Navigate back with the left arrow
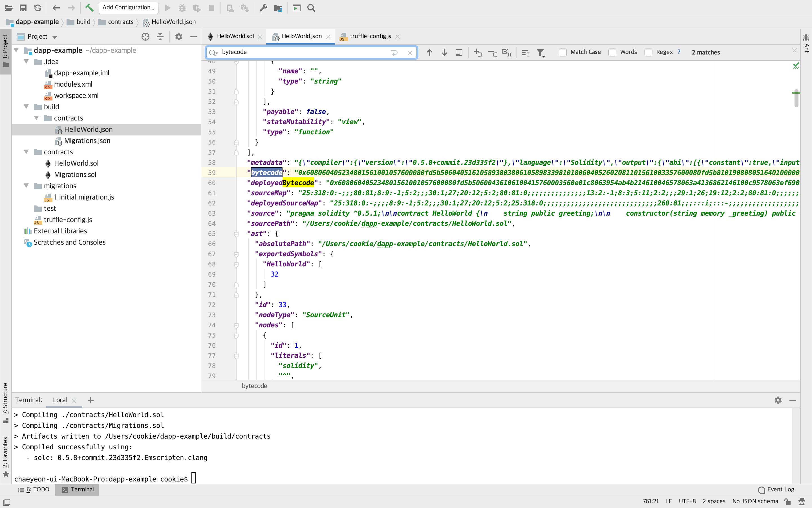The image size is (812, 508). click(x=56, y=8)
